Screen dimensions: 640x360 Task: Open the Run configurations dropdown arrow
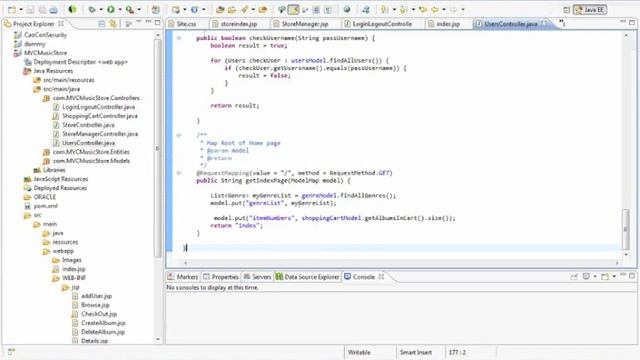[x=120, y=9]
